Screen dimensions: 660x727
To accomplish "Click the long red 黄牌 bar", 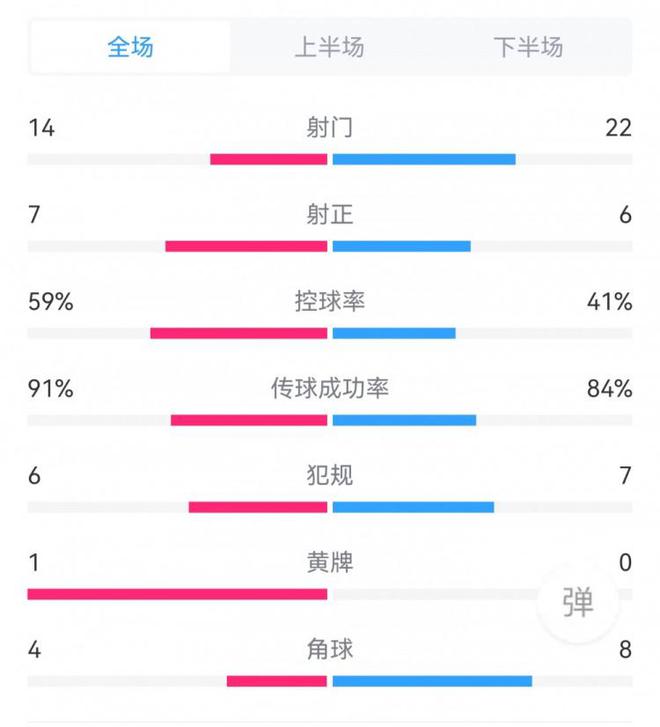I will click(178, 594).
